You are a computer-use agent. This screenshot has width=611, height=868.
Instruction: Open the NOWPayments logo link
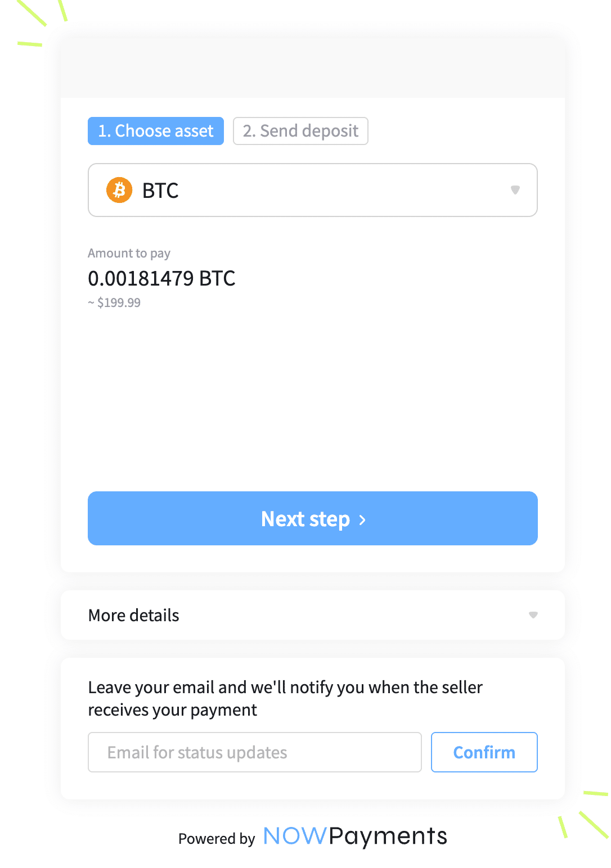(x=355, y=836)
